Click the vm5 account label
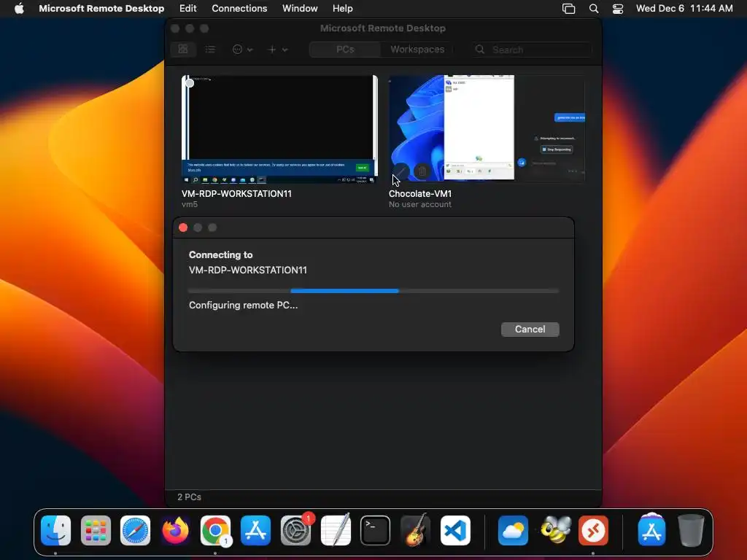The width and height of the screenshot is (747, 560). 190,204
